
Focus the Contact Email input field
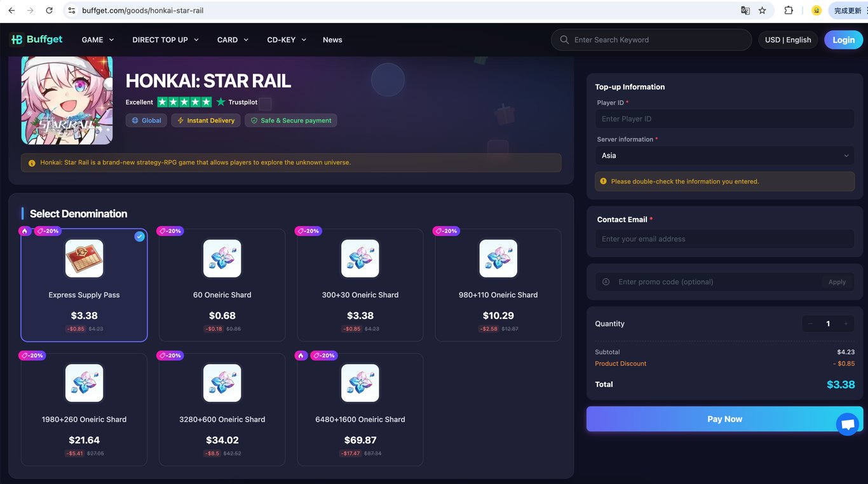click(725, 239)
